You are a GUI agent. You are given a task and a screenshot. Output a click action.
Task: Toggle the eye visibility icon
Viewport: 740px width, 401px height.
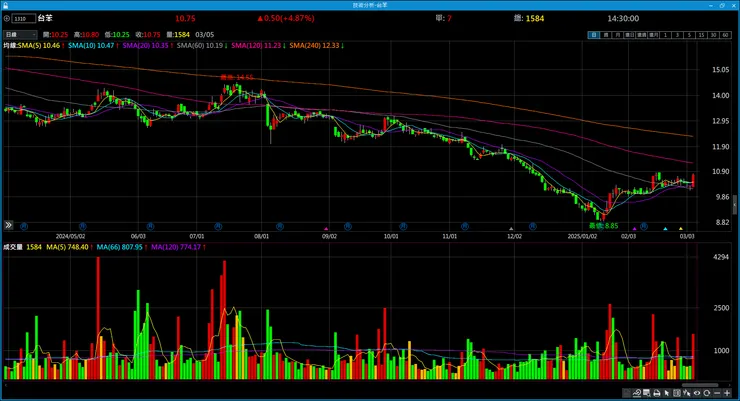697,393
